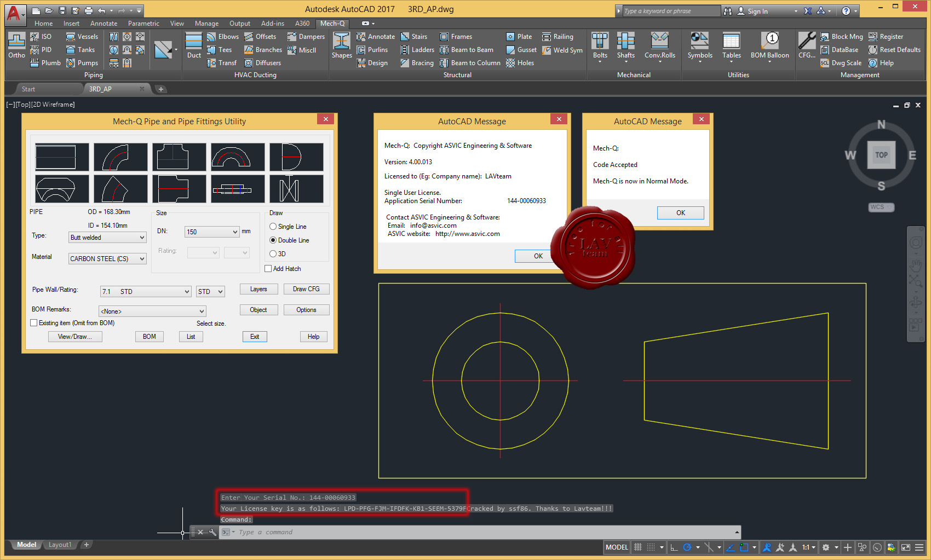The width and height of the screenshot is (931, 560).
Task: Click the TOP face of ViewCube
Action: coord(881,155)
